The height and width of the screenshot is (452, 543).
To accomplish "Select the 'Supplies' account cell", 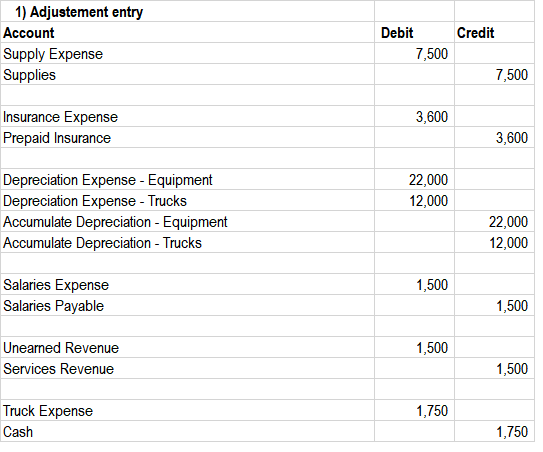I will [x=188, y=74].
